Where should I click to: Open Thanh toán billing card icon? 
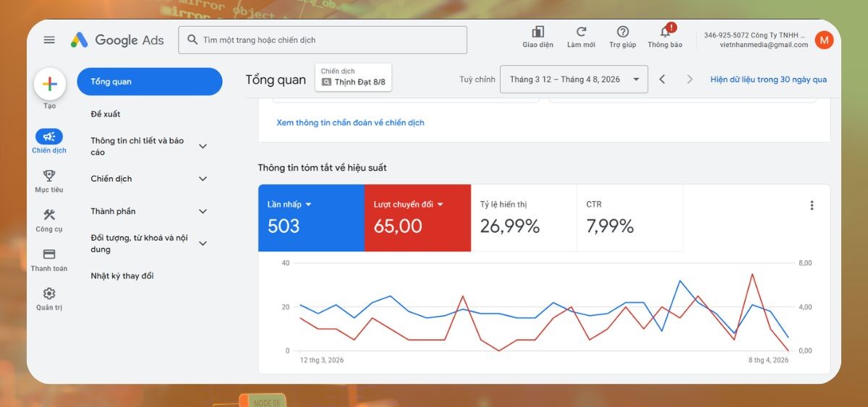[x=49, y=254]
